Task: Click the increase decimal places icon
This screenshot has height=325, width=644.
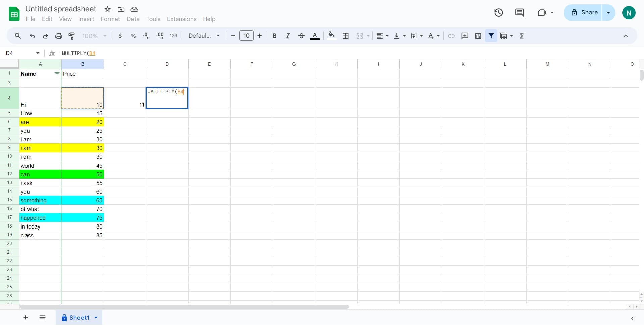Action: point(160,36)
